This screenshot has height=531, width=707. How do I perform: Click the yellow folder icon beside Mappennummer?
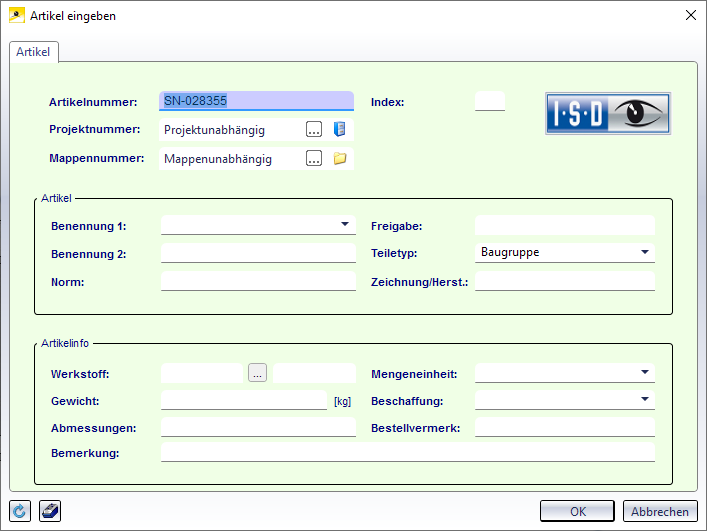(x=339, y=158)
